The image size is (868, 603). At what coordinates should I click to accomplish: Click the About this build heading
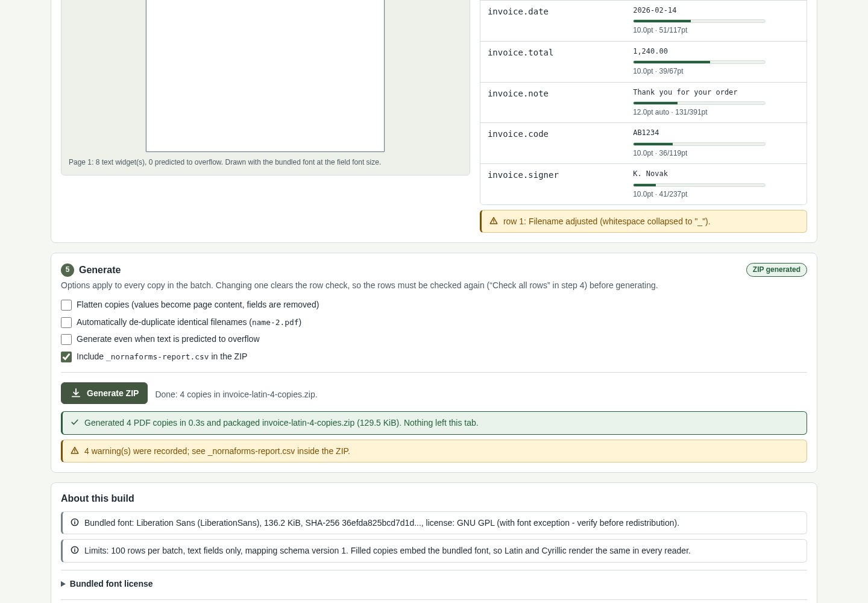[98, 498]
